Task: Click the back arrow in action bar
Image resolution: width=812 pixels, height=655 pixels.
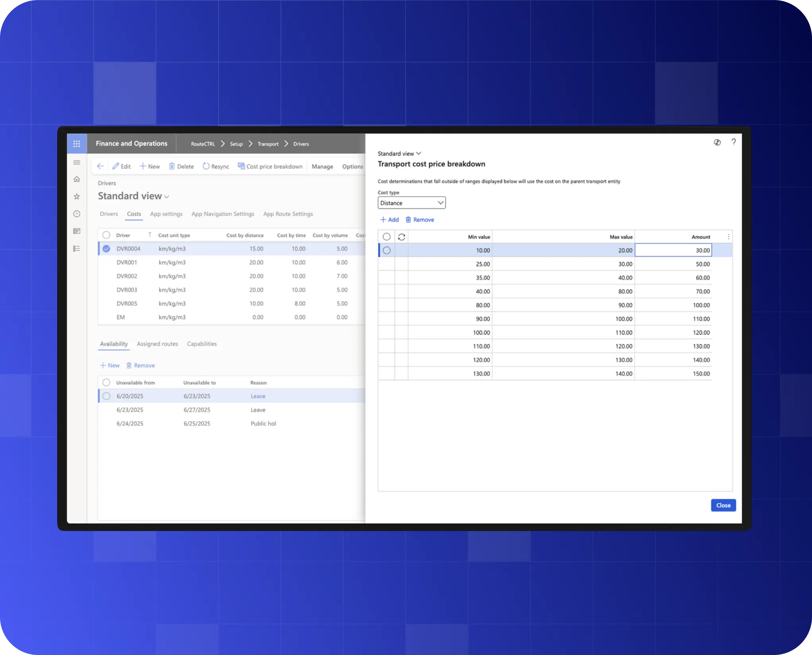Action: click(100, 166)
